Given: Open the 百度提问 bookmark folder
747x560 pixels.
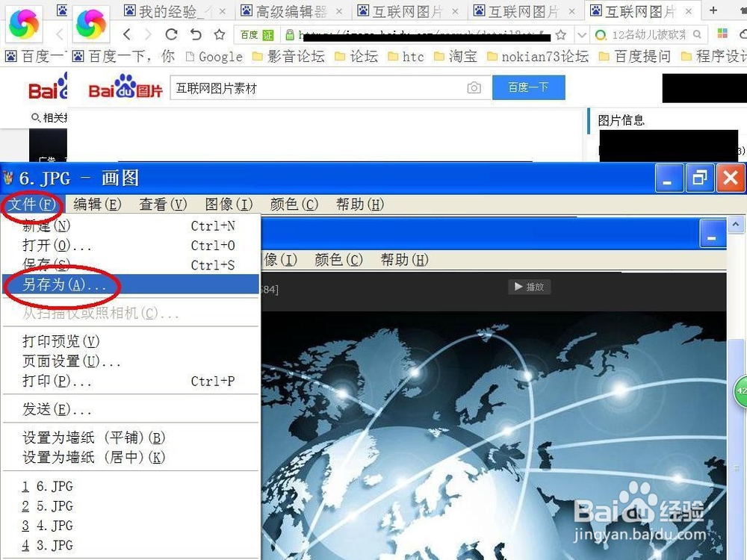Looking at the screenshot, I should pos(635,57).
